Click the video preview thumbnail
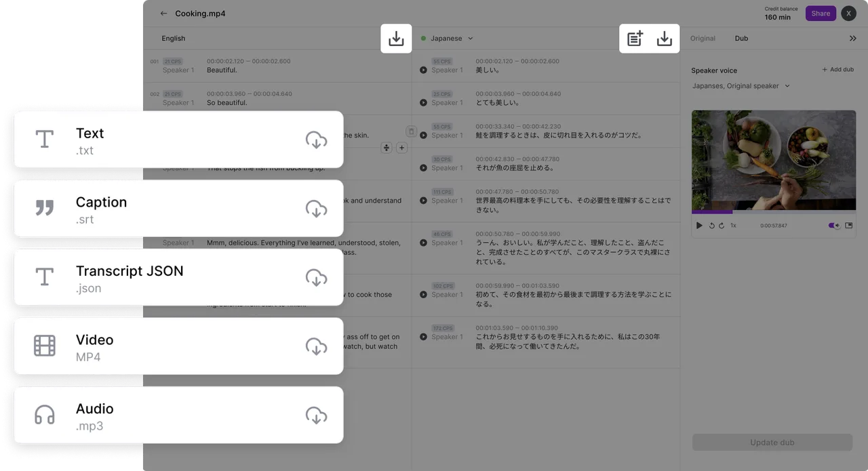 click(774, 160)
